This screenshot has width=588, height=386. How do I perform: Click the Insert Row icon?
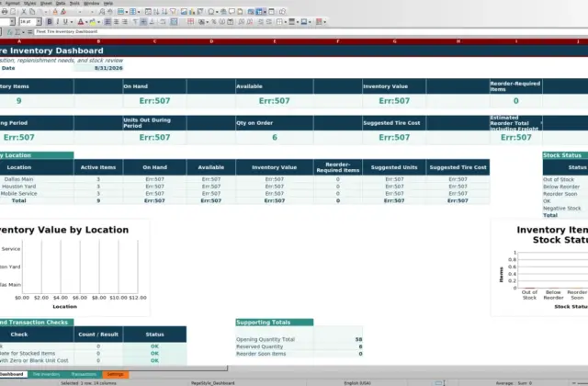[x=120, y=12]
